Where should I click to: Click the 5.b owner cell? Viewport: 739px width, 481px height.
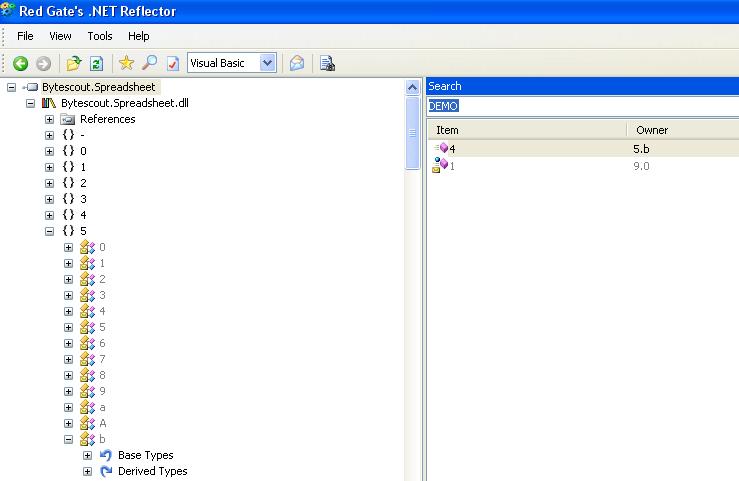coord(641,149)
